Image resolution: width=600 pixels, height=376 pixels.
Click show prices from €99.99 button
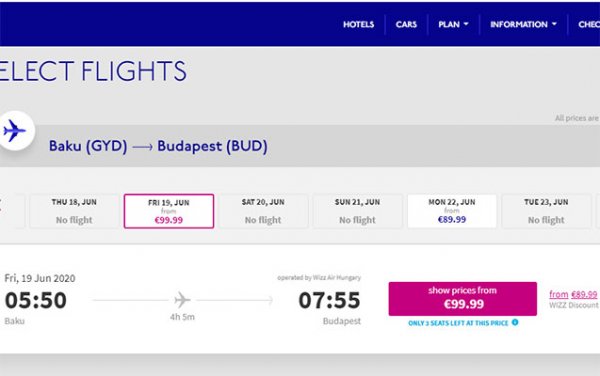tap(463, 299)
